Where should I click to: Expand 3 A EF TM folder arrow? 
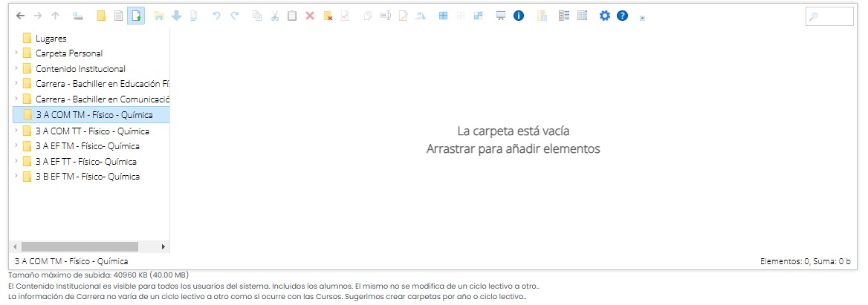16,146
